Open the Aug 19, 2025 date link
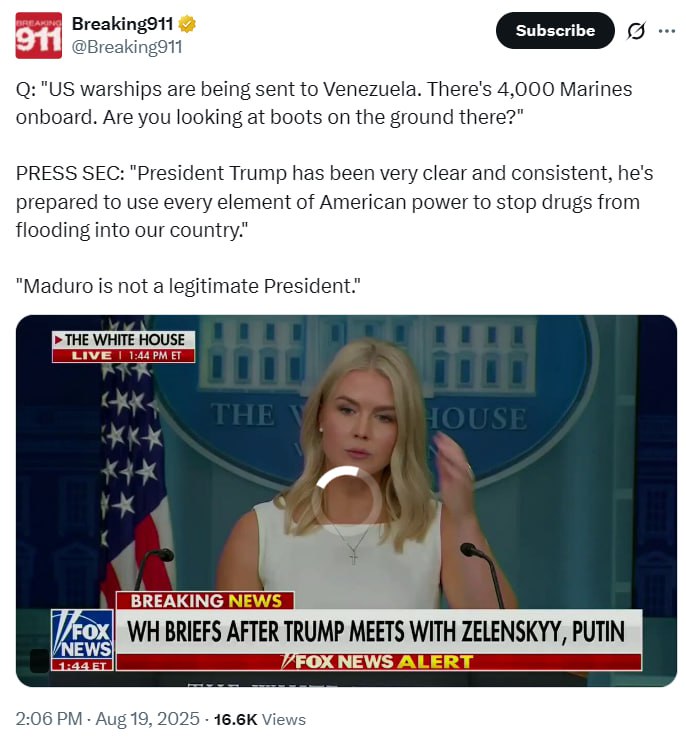The image size is (686, 741). coord(147,719)
